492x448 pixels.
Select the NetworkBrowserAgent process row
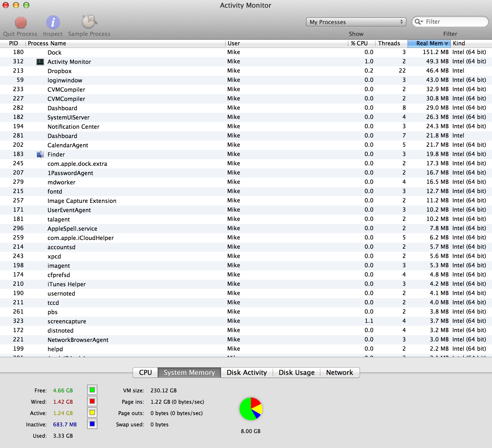click(246, 340)
